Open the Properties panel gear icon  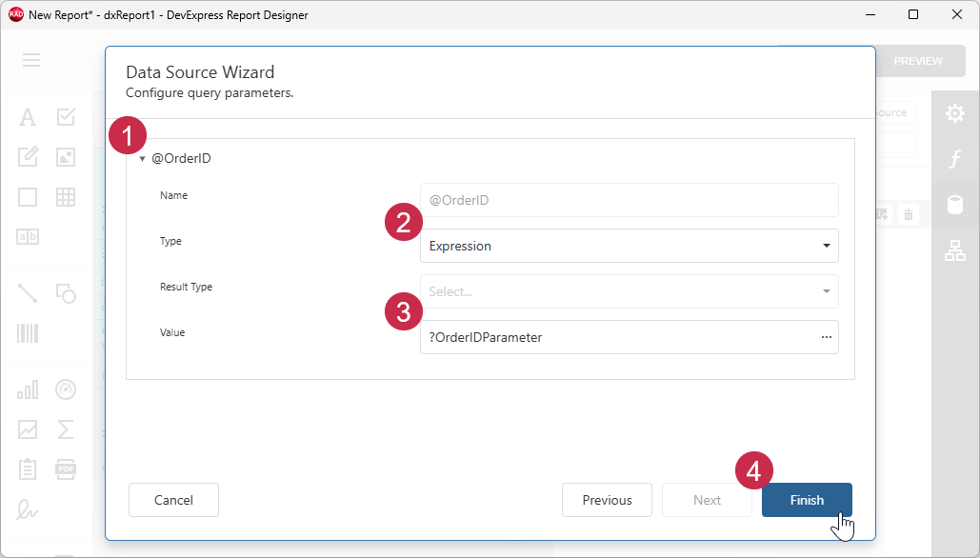pos(955,112)
